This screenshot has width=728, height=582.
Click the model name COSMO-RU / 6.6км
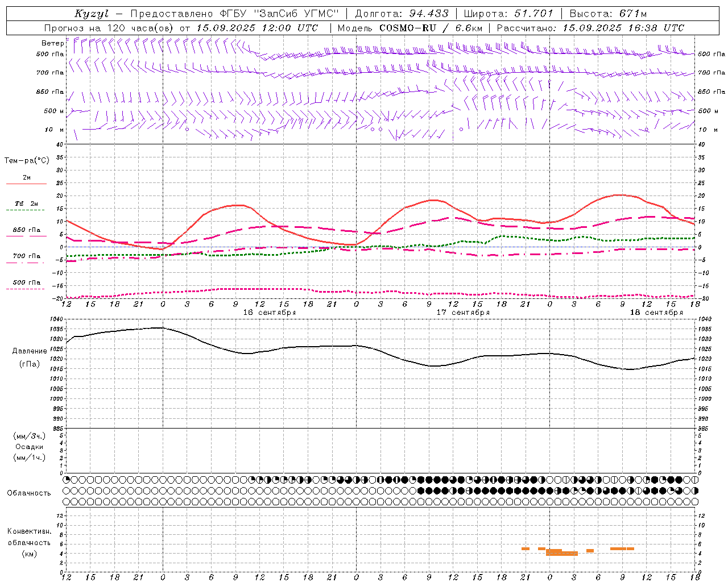pyautogui.click(x=431, y=28)
